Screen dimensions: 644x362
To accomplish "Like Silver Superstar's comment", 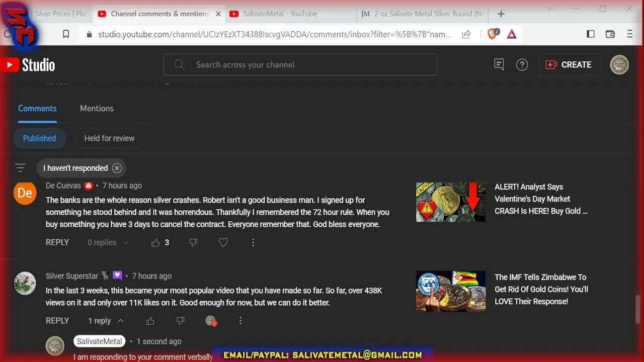I will (x=150, y=321).
